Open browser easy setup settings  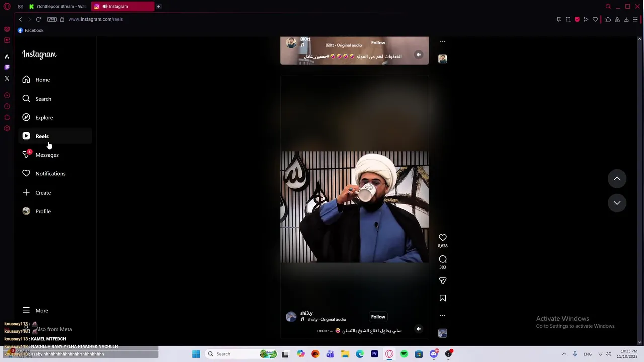pyautogui.click(x=635, y=19)
